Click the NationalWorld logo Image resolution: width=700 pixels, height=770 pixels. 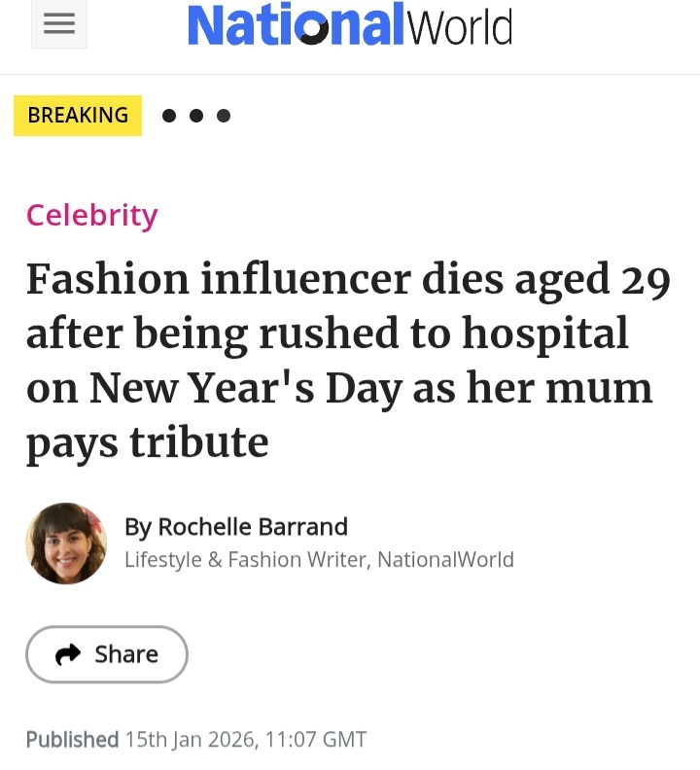coord(349,26)
